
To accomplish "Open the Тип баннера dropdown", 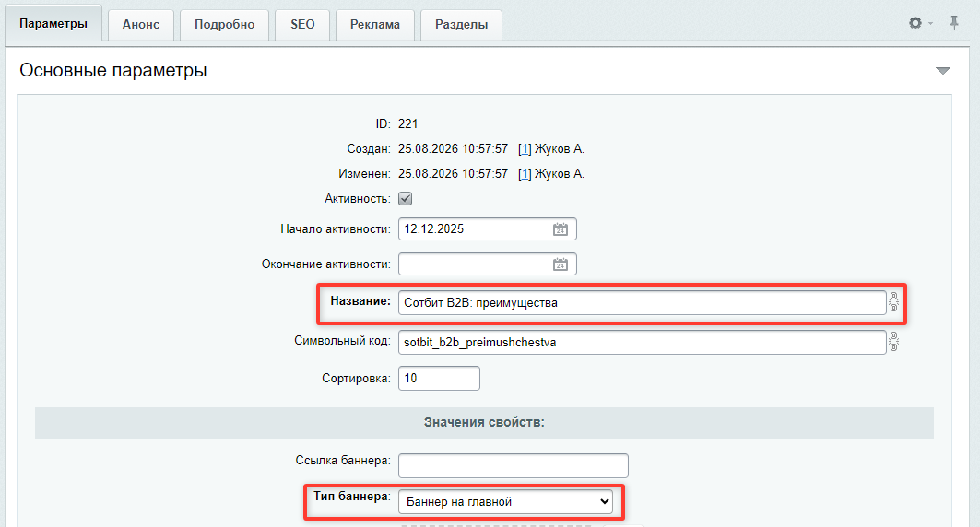I will (505, 501).
